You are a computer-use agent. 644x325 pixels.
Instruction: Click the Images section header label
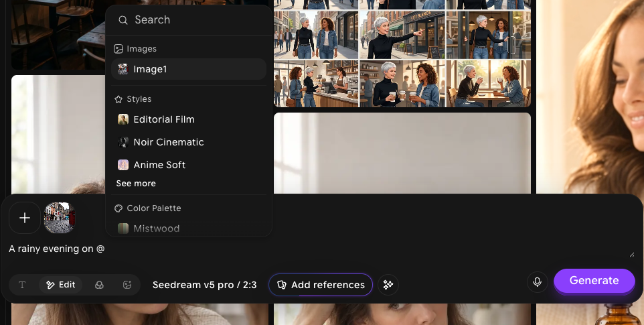point(141,49)
